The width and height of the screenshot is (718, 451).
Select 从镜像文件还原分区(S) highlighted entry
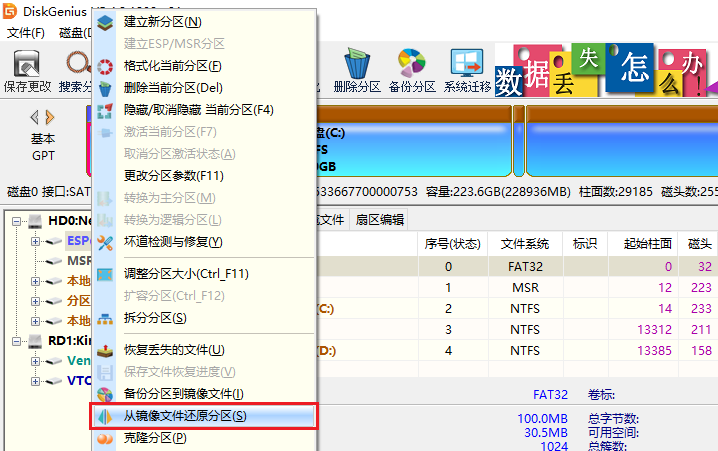tap(204, 416)
